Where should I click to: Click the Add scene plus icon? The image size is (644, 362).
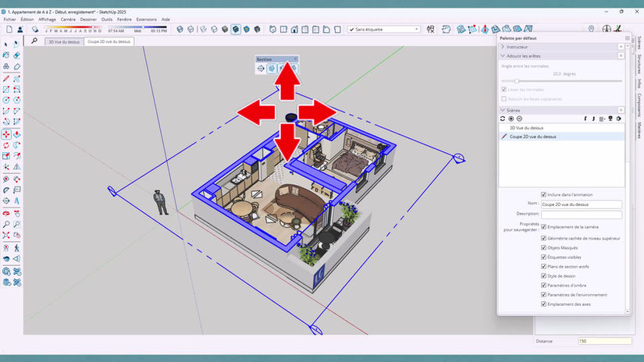[x=511, y=119]
